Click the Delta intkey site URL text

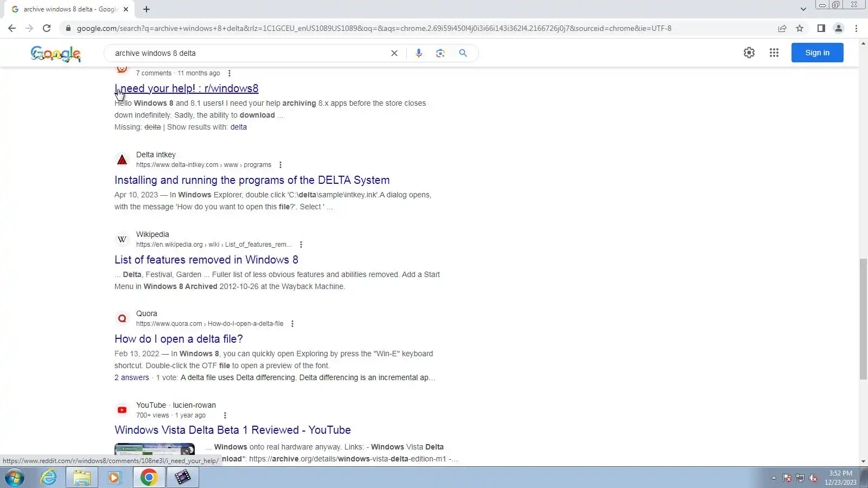click(203, 165)
